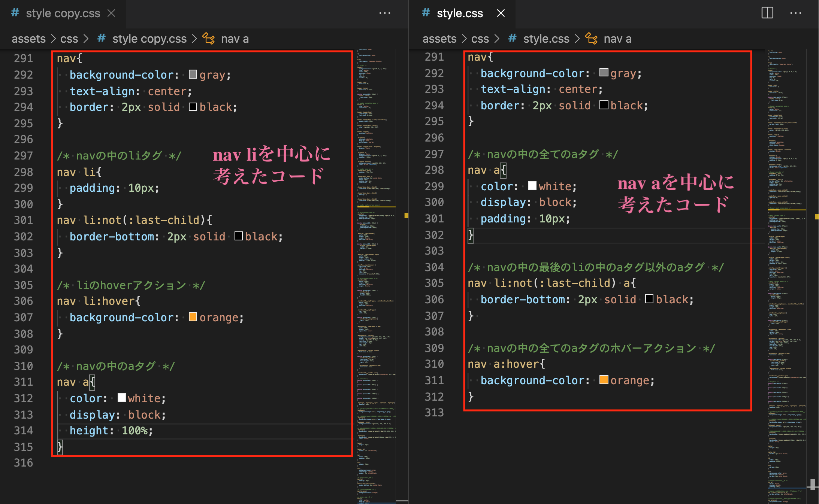Click CSS file hash icon in right breadcrumb
The height and width of the screenshot is (504, 819).
pos(512,39)
